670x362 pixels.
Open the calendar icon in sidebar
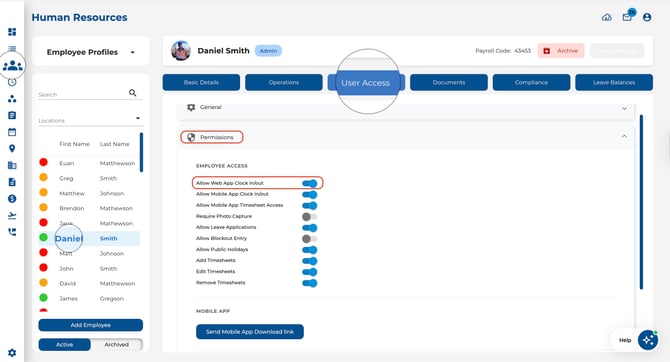(x=12, y=132)
